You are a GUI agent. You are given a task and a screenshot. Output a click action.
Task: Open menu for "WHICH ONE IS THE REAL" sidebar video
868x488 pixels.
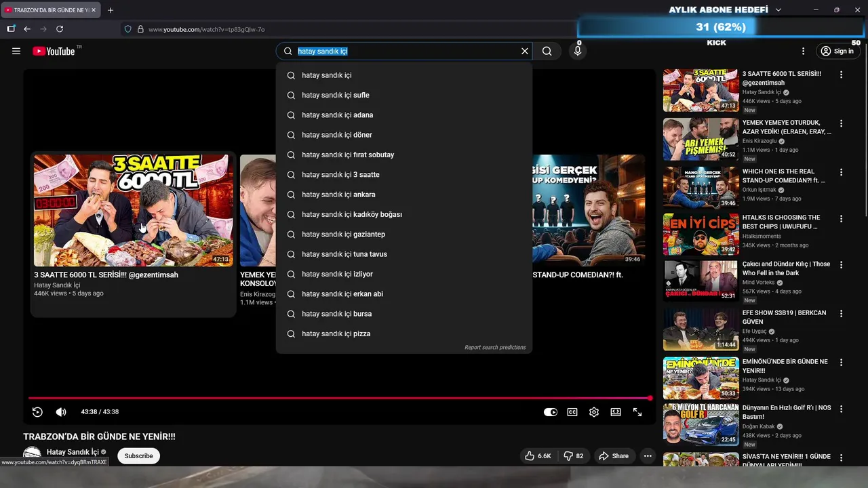tap(841, 172)
